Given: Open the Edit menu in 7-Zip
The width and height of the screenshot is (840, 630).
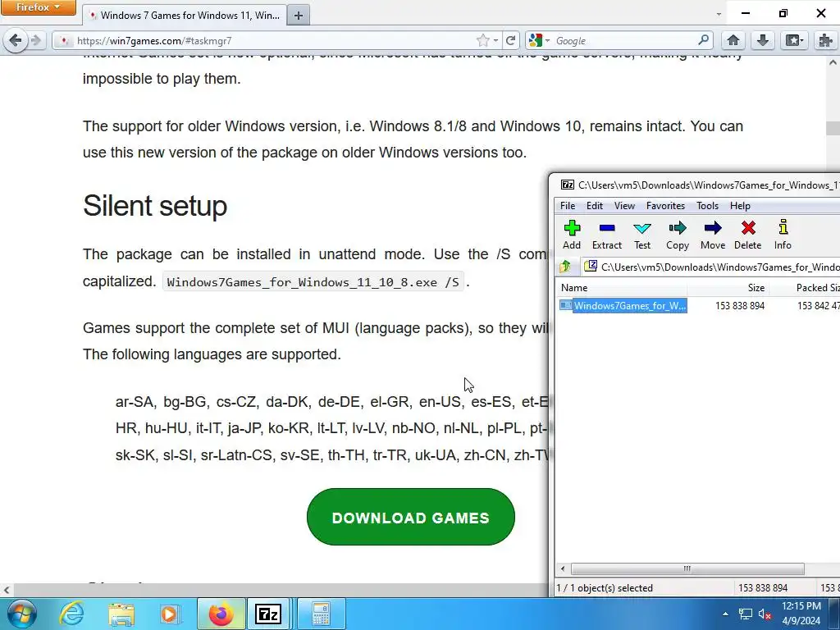Looking at the screenshot, I should point(594,206).
